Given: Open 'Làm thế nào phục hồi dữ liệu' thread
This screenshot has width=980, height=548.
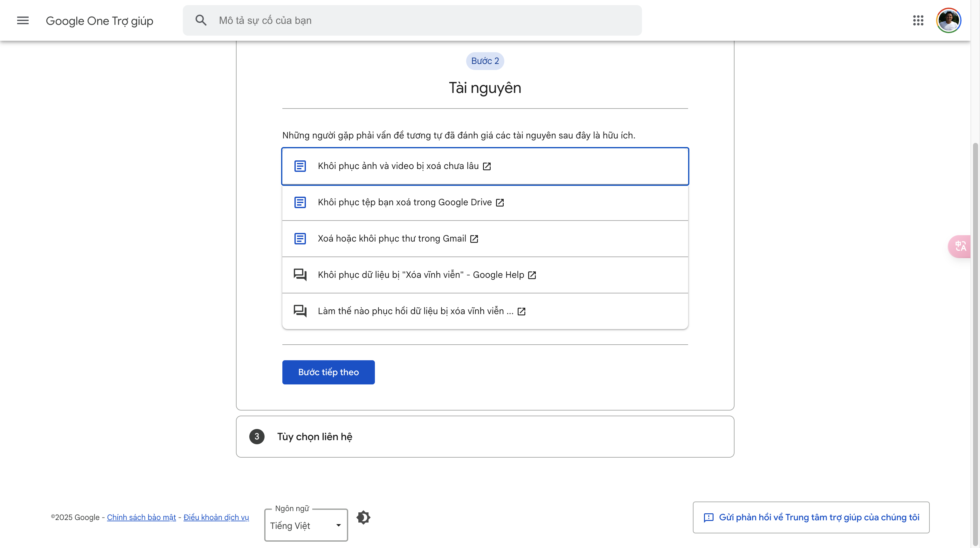Looking at the screenshot, I should pyautogui.click(x=485, y=311).
